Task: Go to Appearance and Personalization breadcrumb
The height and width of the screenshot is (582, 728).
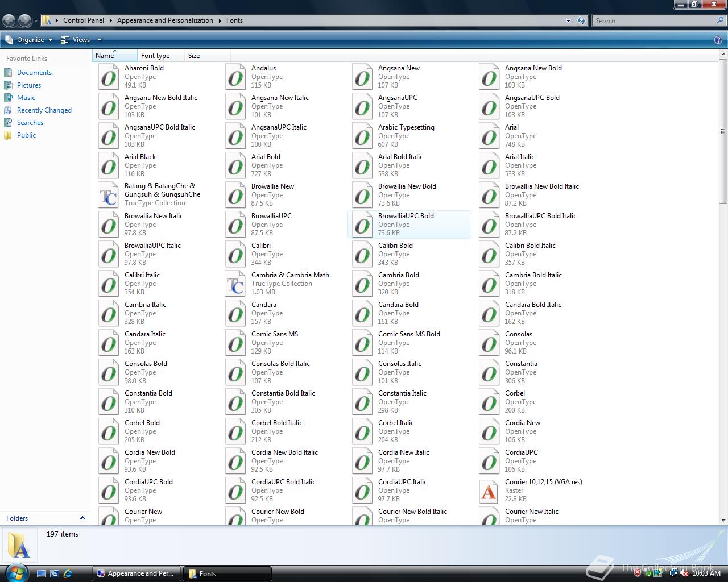Action: pyautogui.click(x=165, y=20)
